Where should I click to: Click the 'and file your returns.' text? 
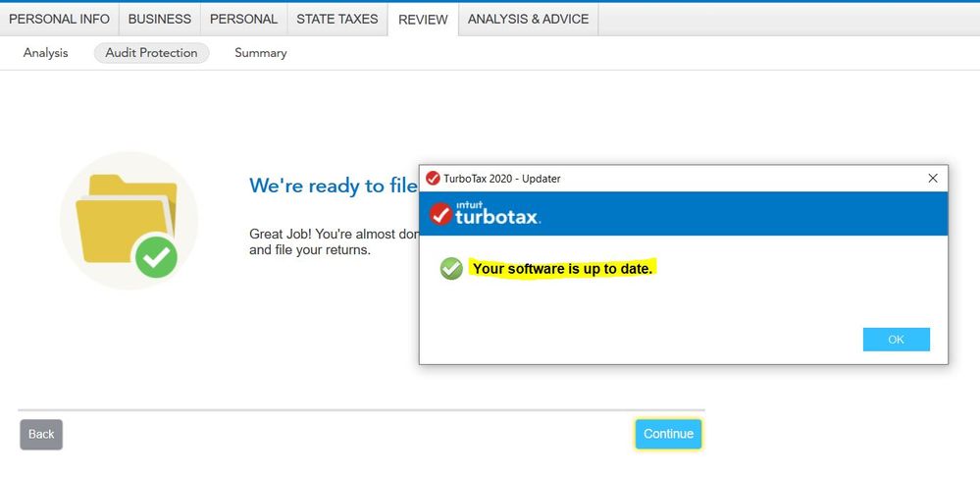(x=310, y=250)
